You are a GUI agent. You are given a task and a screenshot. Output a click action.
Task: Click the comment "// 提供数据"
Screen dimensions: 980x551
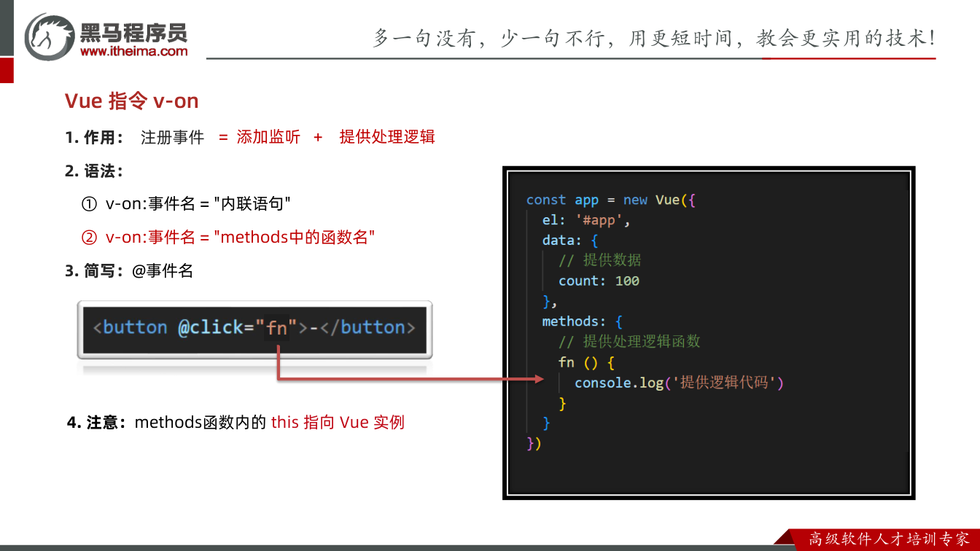click(600, 260)
